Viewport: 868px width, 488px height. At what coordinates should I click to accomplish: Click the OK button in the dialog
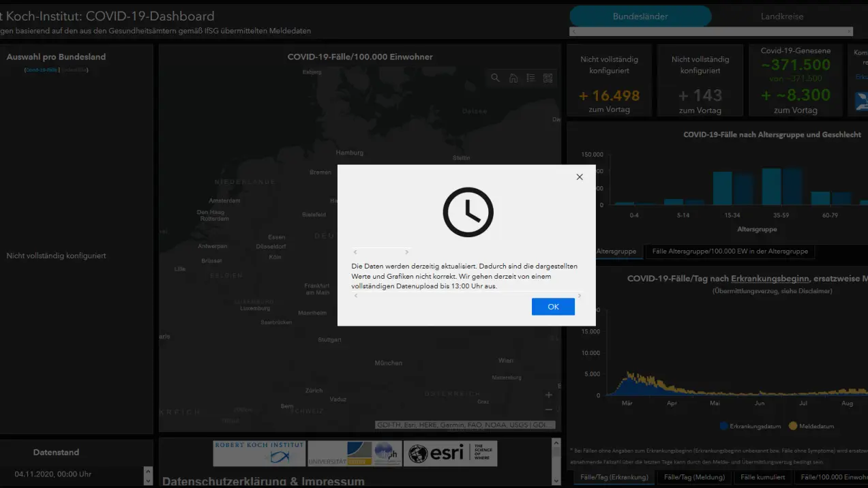[x=553, y=307]
